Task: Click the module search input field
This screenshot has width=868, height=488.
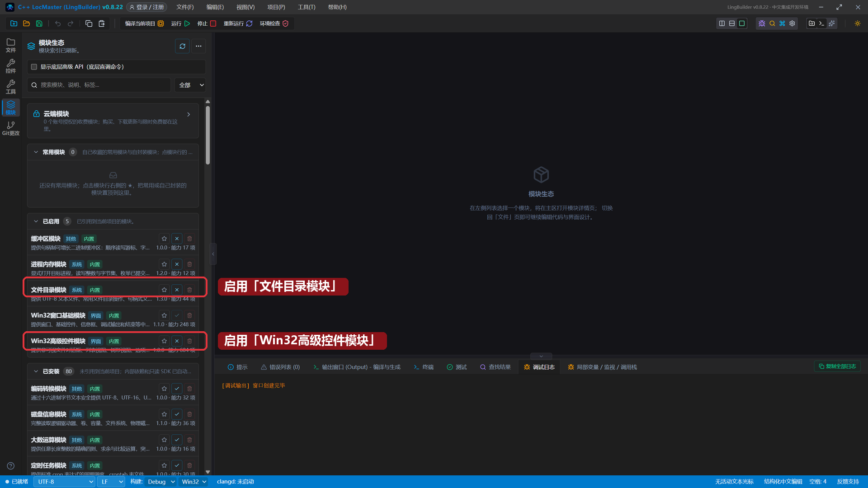Action: point(99,85)
